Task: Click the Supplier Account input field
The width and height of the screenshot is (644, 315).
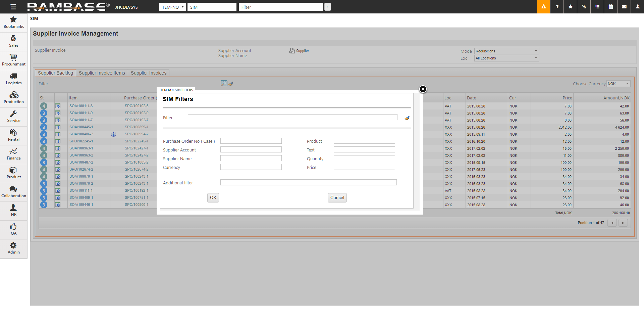Action: [x=251, y=150]
